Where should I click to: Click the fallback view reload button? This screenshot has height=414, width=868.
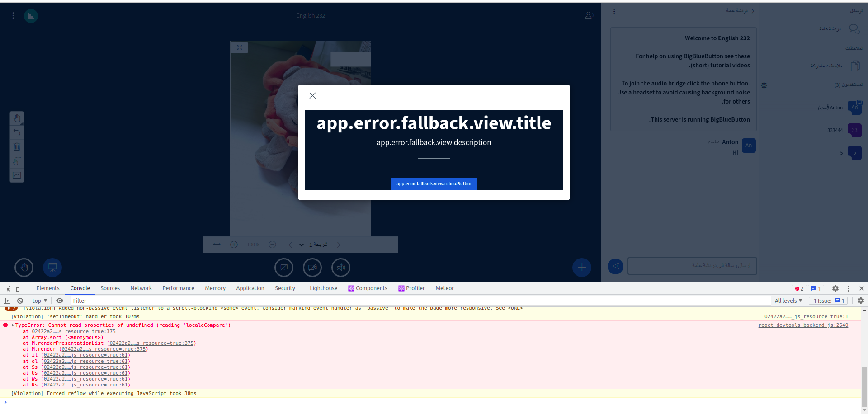pos(434,183)
